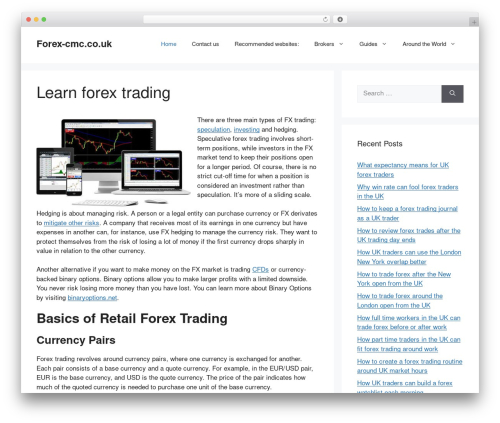Image resolution: width=500 pixels, height=423 pixels.
Task: Open post What expectancy means for UK forex traders
Action: (x=403, y=170)
